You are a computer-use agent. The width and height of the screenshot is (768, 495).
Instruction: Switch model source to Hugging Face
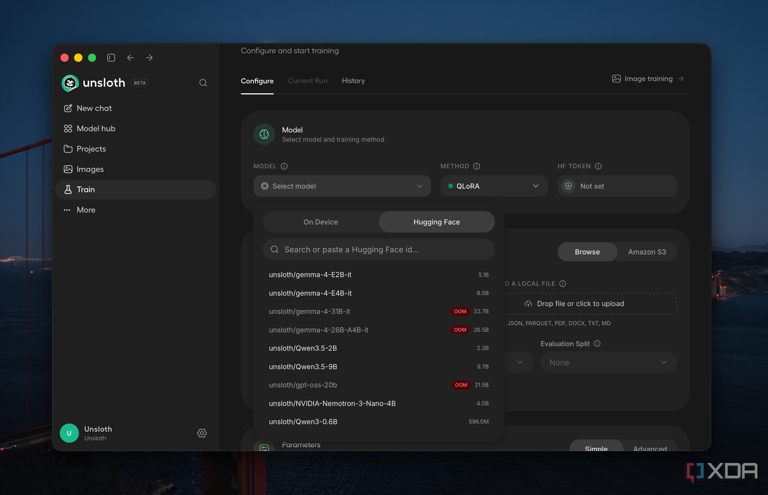coord(436,222)
